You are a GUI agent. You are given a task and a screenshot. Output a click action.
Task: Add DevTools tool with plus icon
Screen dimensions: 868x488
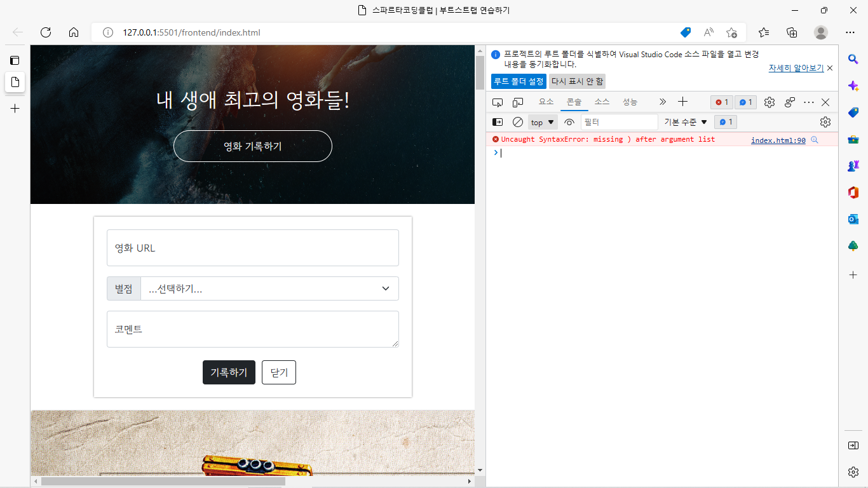coord(682,102)
